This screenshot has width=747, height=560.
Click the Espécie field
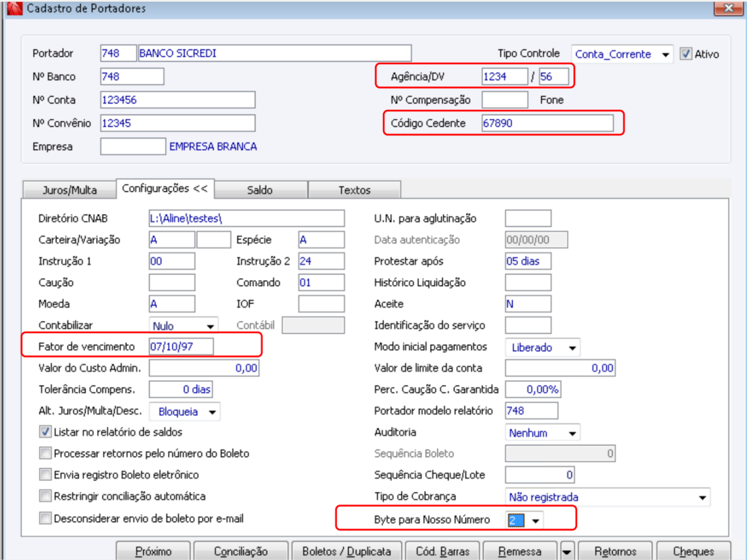[321, 240]
